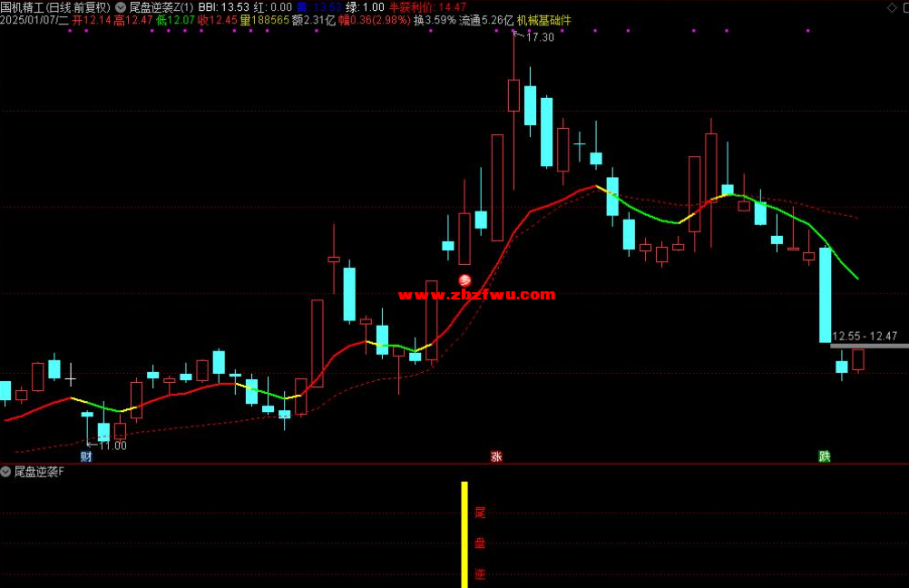This screenshot has height=588, width=909.
Task: Click the 17.30 high price label
Action: pyautogui.click(x=540, y=37)
